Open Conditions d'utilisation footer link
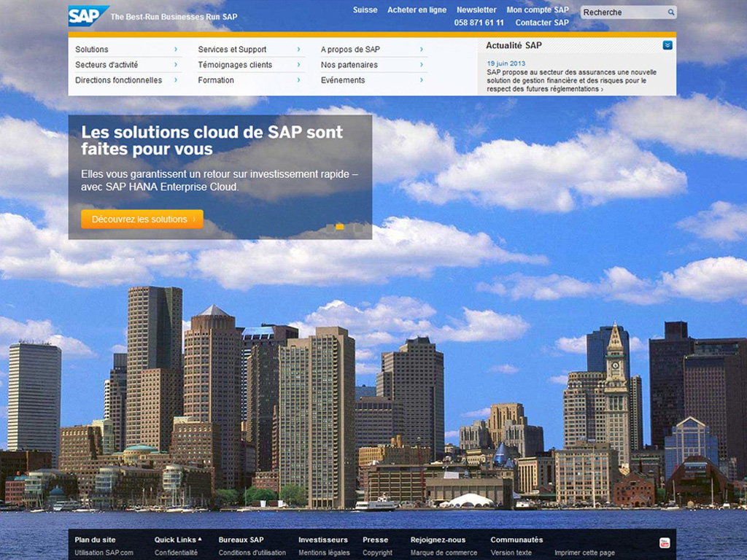Viewport: 747px width, 560px height. (x=252, y=553)
